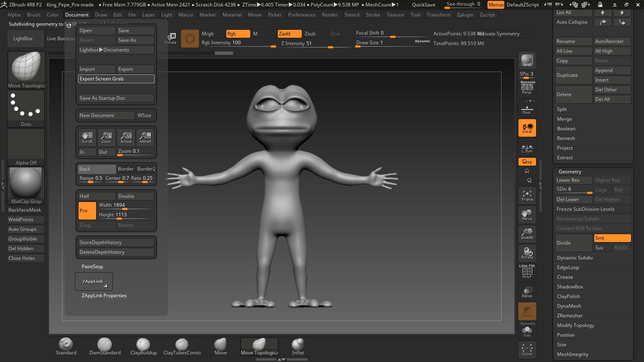
Task: Click the Scroll document icon
Action: tap(87, 137)
